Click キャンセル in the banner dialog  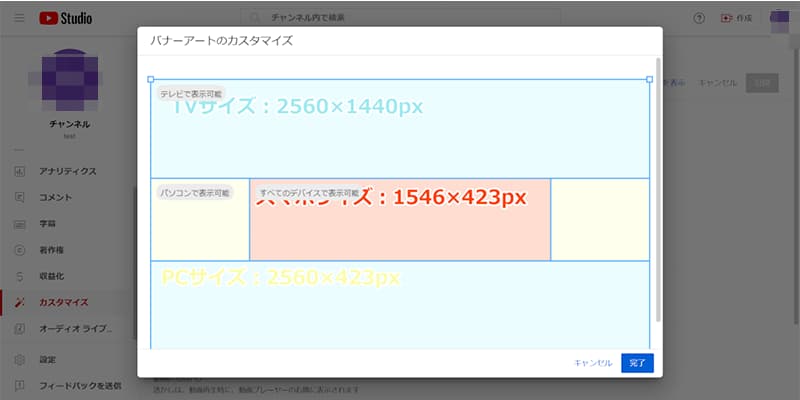coord(593,363)
